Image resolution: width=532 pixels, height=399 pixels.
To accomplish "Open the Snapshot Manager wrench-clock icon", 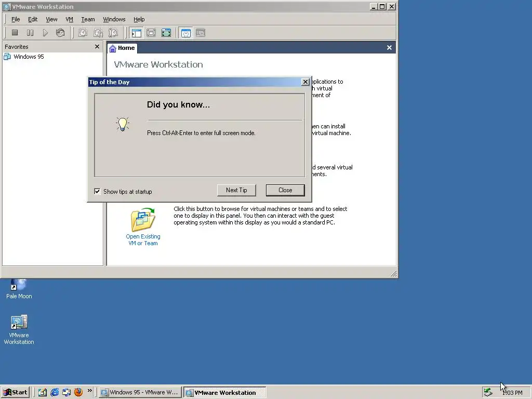I will [x=113, y=33].
